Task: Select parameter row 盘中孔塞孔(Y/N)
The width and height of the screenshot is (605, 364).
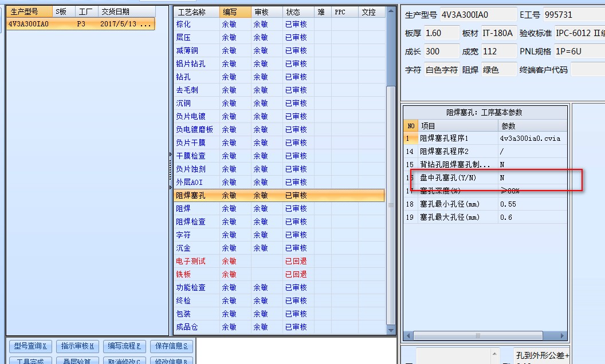Action: (485, 177)
